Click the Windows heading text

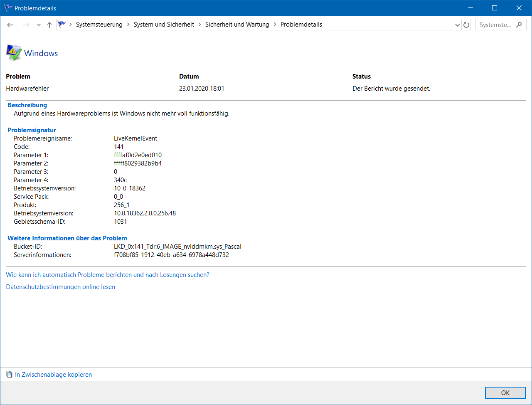coord(41,53)
